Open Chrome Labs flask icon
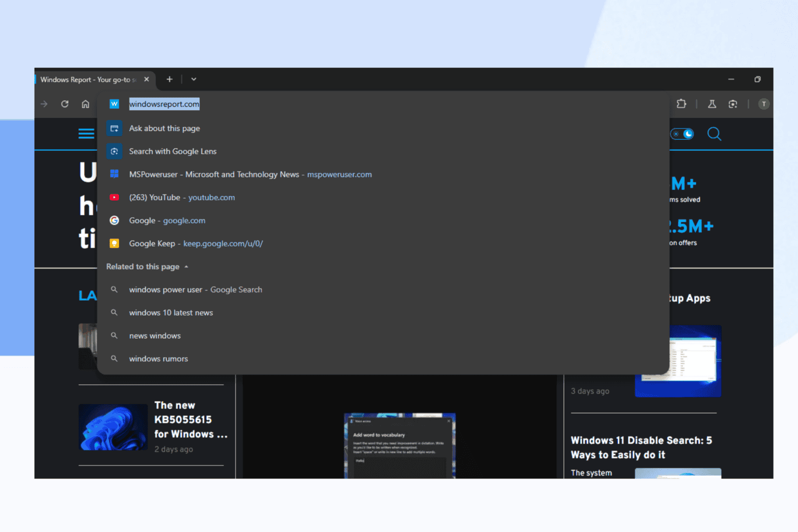 coord(712,104)
